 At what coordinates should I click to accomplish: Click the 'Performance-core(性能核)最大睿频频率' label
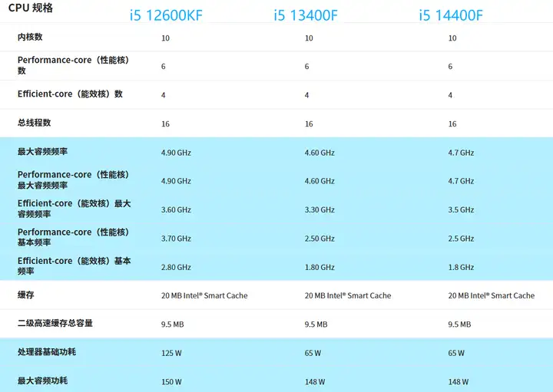74,180
